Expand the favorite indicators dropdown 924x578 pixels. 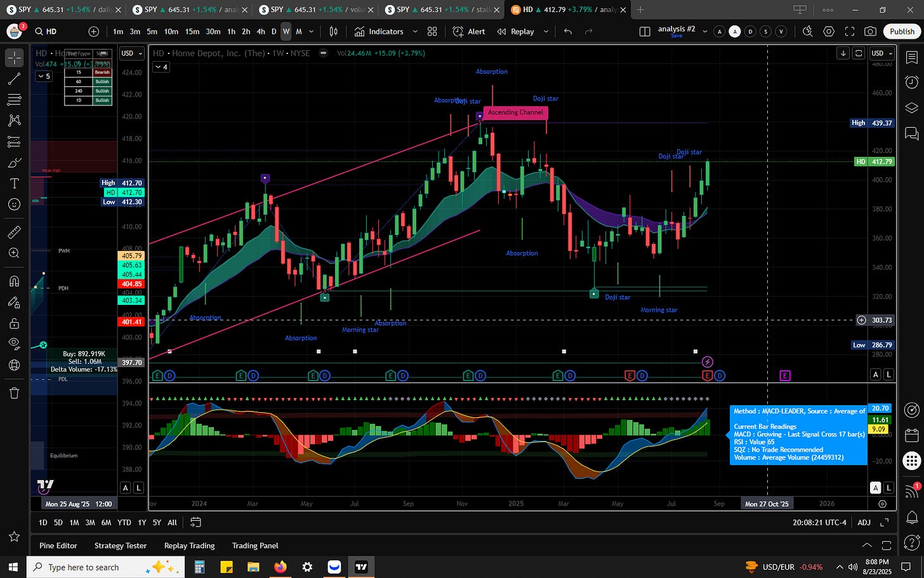click(x=415, y=31)
